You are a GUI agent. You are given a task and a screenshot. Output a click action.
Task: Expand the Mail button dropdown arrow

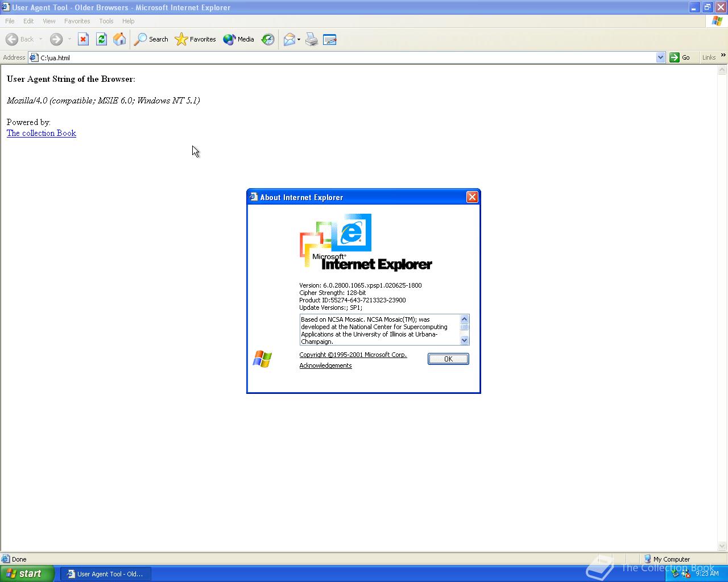click(299, 39)
